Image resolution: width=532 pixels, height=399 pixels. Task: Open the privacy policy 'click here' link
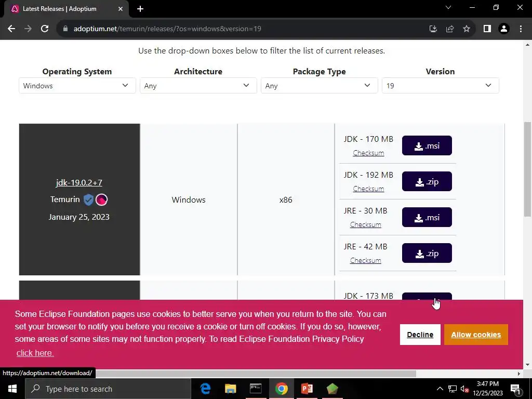(x=35, y=353)
